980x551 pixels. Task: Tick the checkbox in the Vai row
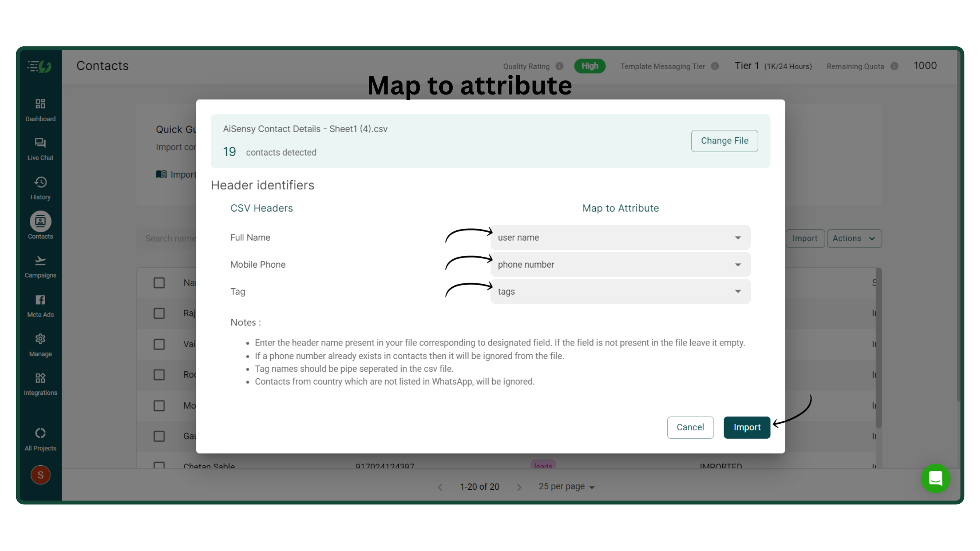pyautogui.click(x=159, y=344)
